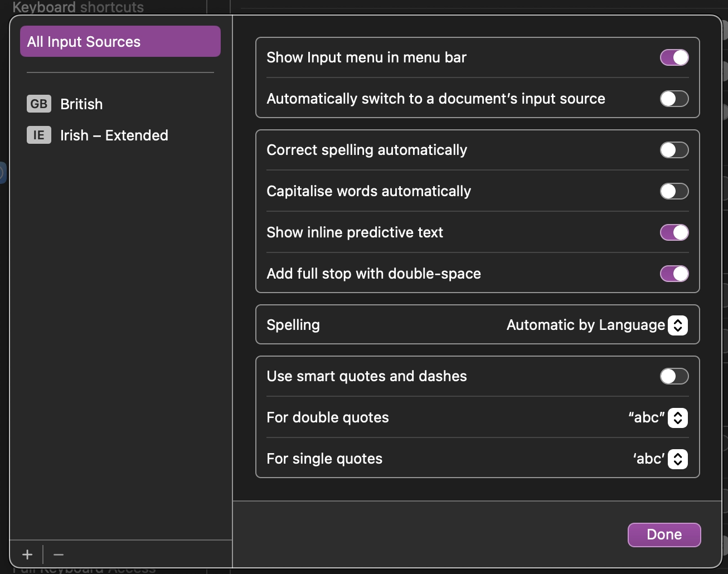This screenshot has height=574, width=728.
Task: Enable Use smart quotes and dashes
Action: 674,376
